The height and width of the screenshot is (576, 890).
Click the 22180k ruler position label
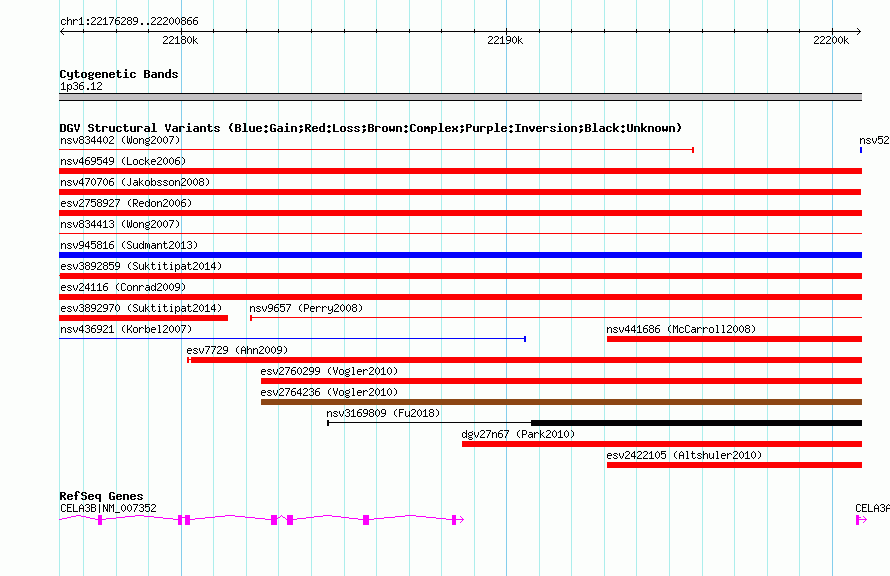point(180,40)
